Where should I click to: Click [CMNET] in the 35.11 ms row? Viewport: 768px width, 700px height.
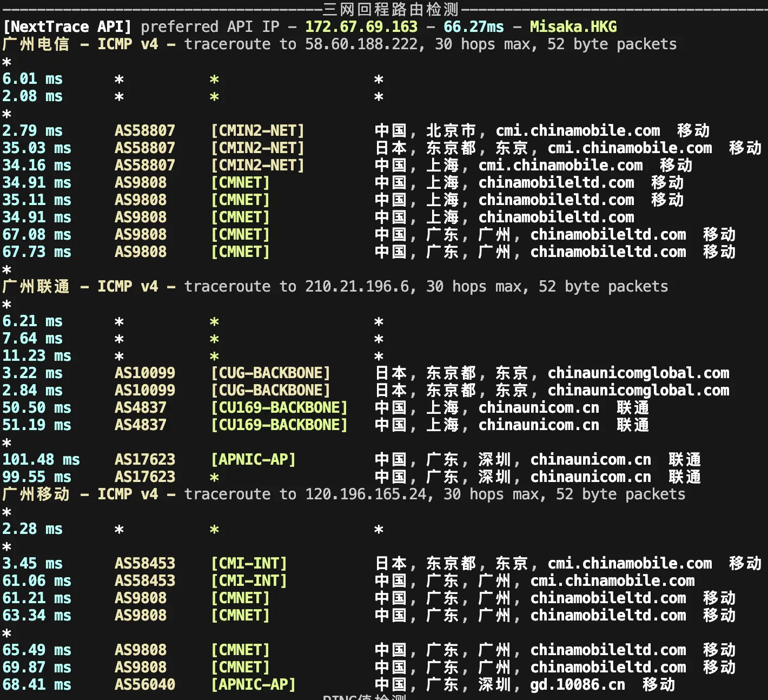click(240, 200)
